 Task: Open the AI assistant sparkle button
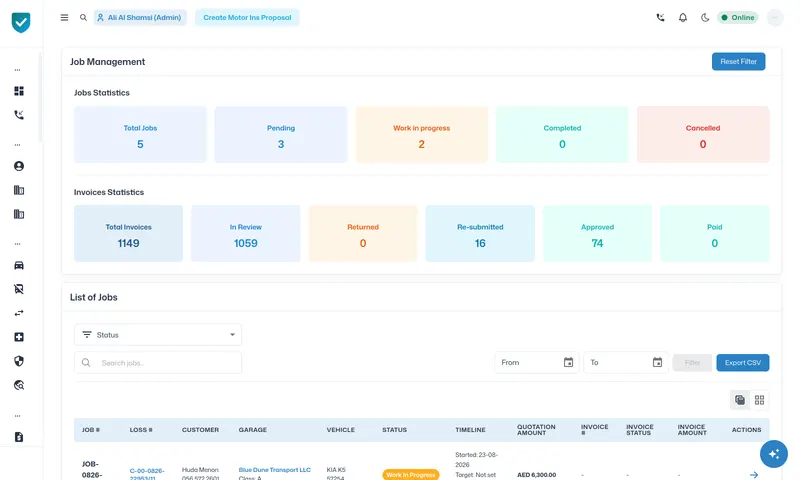(x=773, y=453)
